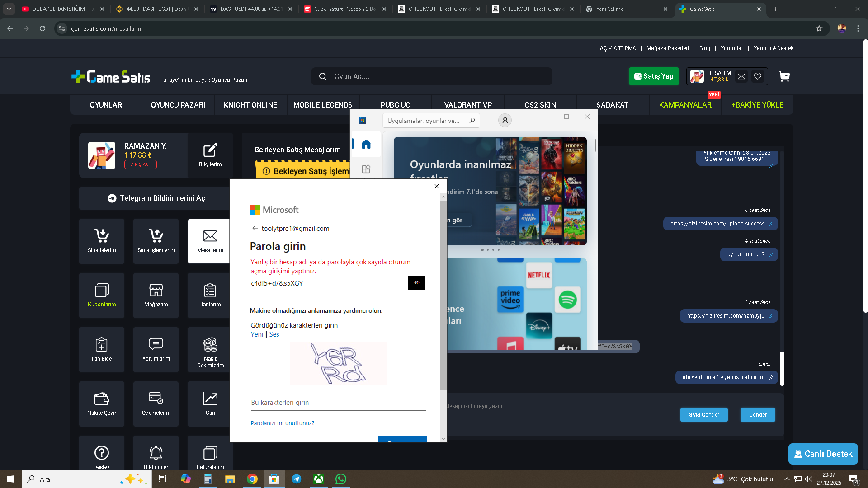
Task: Open Mağazam store tile
Action: click(156, 295)
